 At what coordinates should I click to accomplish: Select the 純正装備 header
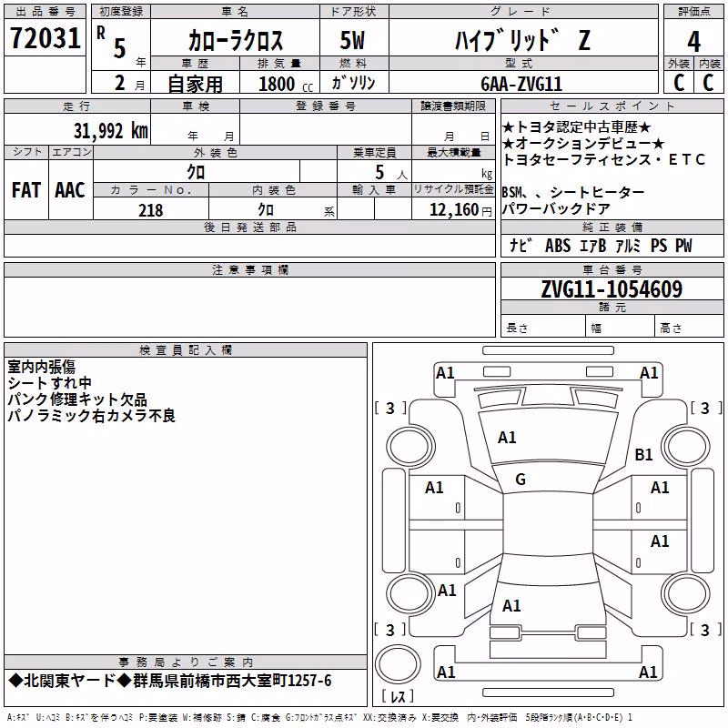pos(612,227)
